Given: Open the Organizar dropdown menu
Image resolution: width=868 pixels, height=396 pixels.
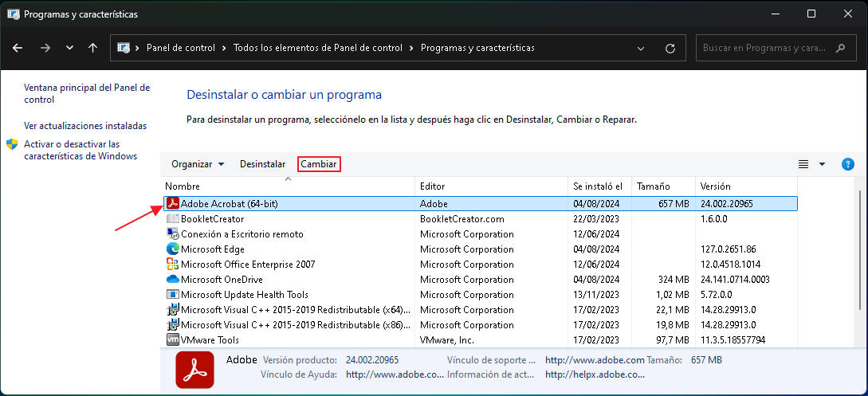Looking at the screenshot, I should 198,164.
